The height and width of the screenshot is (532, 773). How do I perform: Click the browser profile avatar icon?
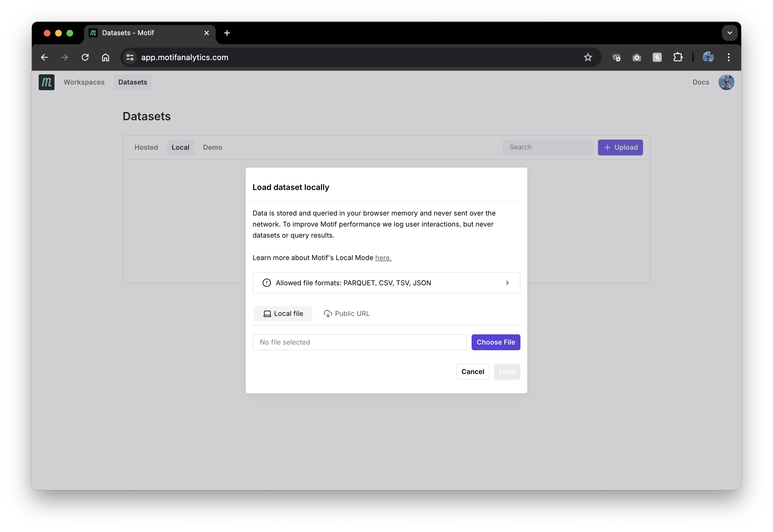click(709, 57)
